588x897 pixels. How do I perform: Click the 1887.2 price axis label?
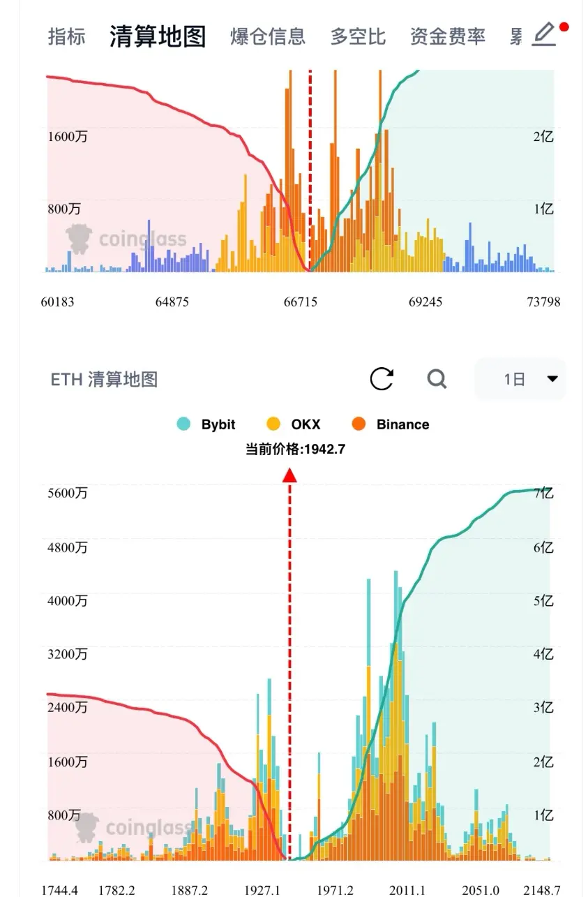pos(190,890)
